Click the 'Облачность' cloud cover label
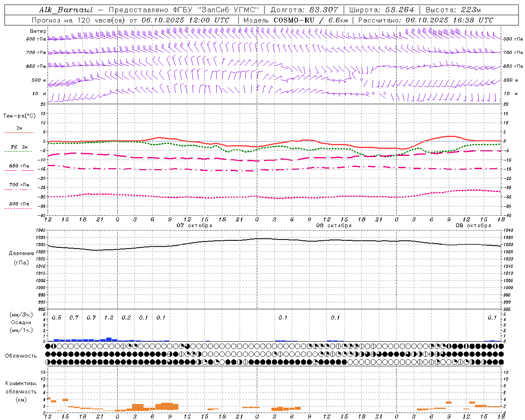Screen dimensions: 525x420 21,356
